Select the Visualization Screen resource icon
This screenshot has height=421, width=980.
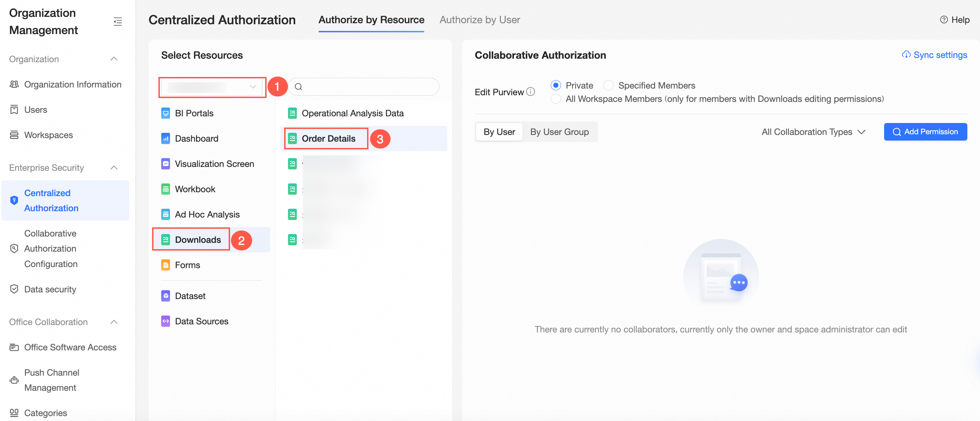tap(165, 164)
